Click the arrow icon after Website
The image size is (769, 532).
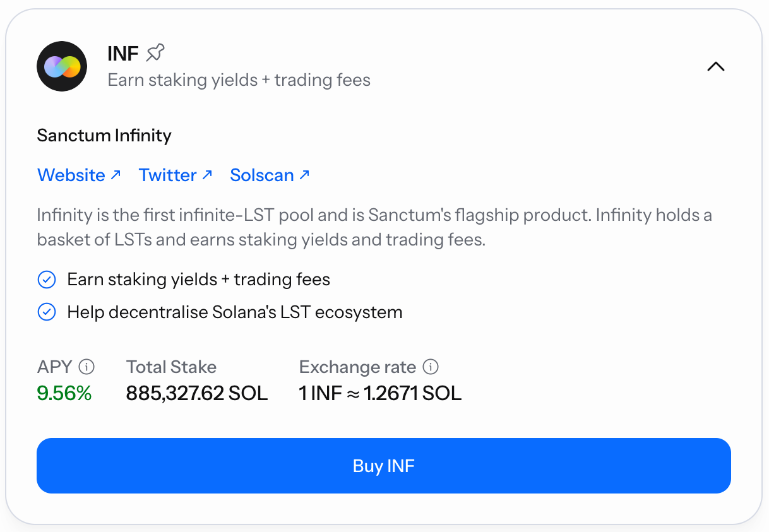[116, 174]
